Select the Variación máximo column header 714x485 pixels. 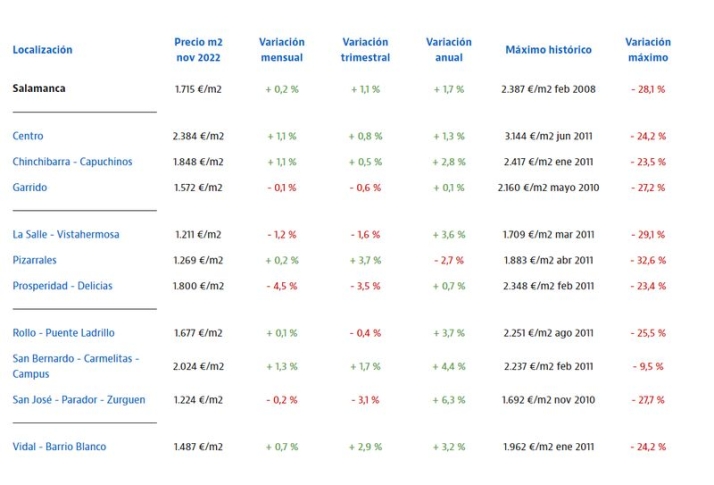click(x=647, y=50)
